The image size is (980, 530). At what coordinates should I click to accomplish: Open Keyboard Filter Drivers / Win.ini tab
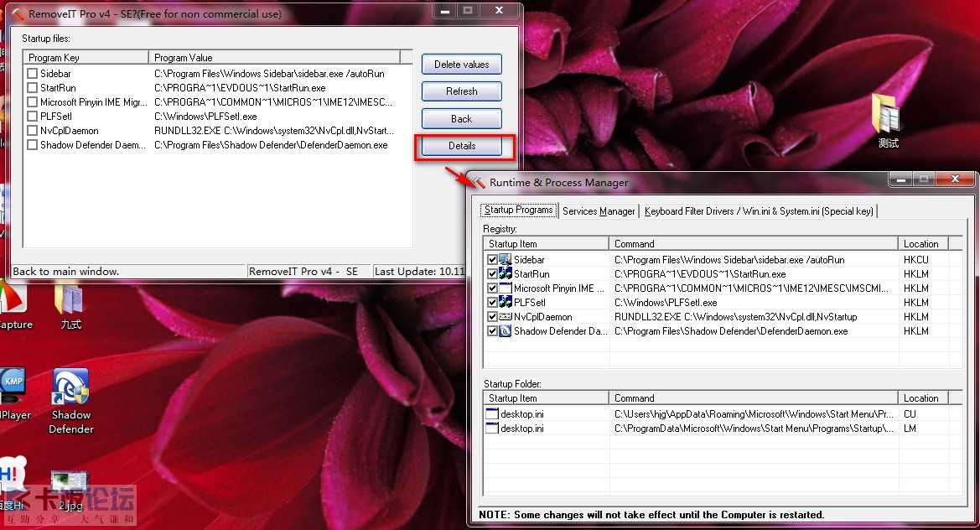[x=759, y=211]
